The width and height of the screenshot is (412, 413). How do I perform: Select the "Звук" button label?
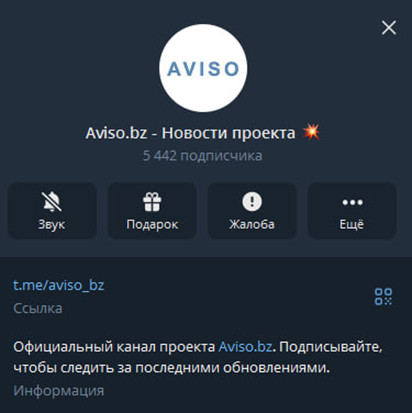point(52,224)
